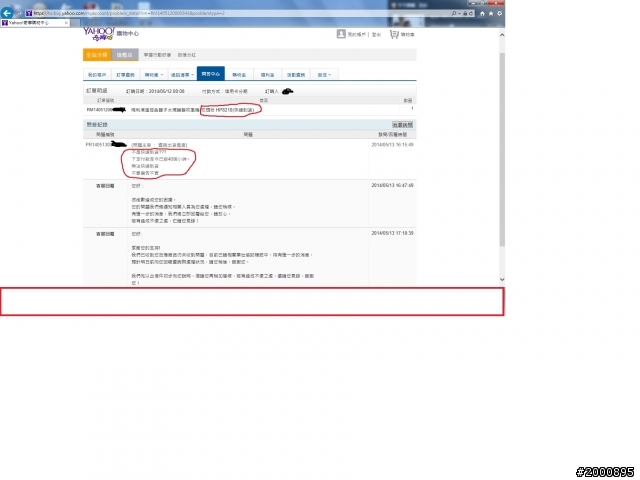The width and height of the screenshot is (640, 480).
Task: Click the search magnifier in address bar
Action: click(x=454, y=13)
